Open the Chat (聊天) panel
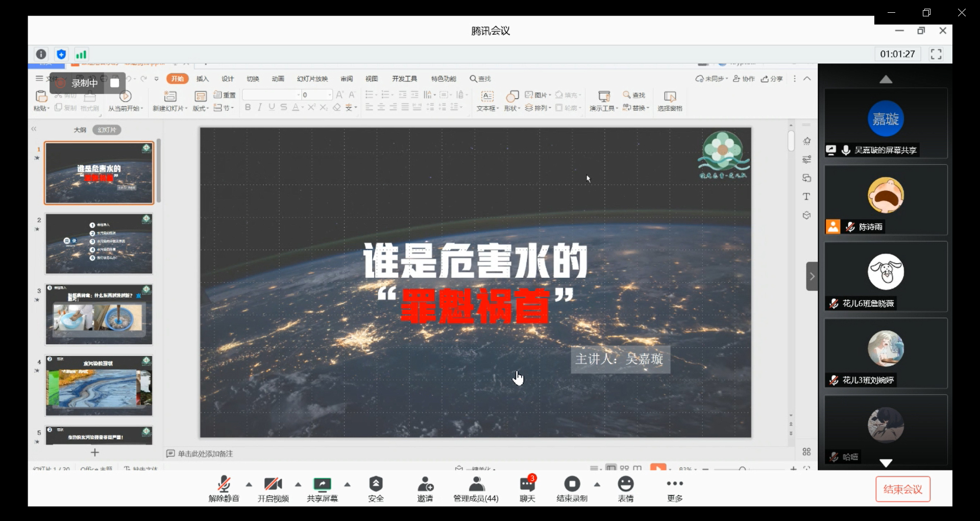The width and height of the screenshot is (980, 521). [527, 489]
